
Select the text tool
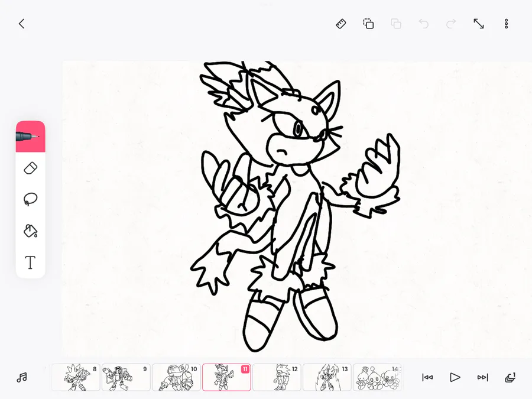click(x=31, y=262)
